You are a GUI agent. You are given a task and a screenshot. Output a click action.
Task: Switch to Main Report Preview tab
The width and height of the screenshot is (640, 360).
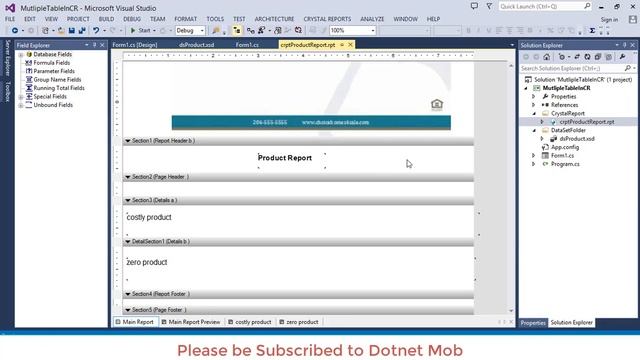tap(191, 322)
